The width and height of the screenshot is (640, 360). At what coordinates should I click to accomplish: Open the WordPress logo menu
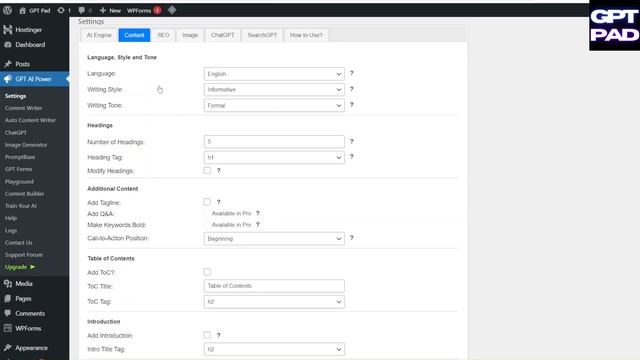[x=7, y=10]
